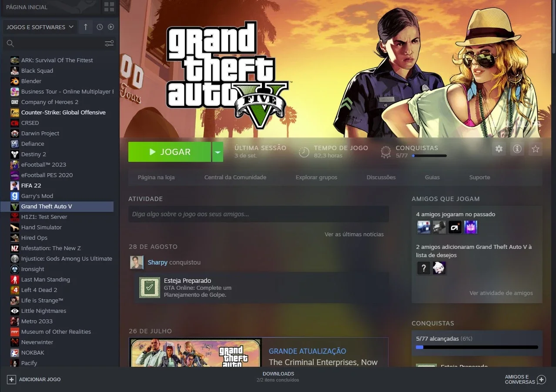The height and width of the screenshot is (392, 556).
Task: Expand the arrow next to JOGAR
Action: pyautogui.click(x=218, y=152)
